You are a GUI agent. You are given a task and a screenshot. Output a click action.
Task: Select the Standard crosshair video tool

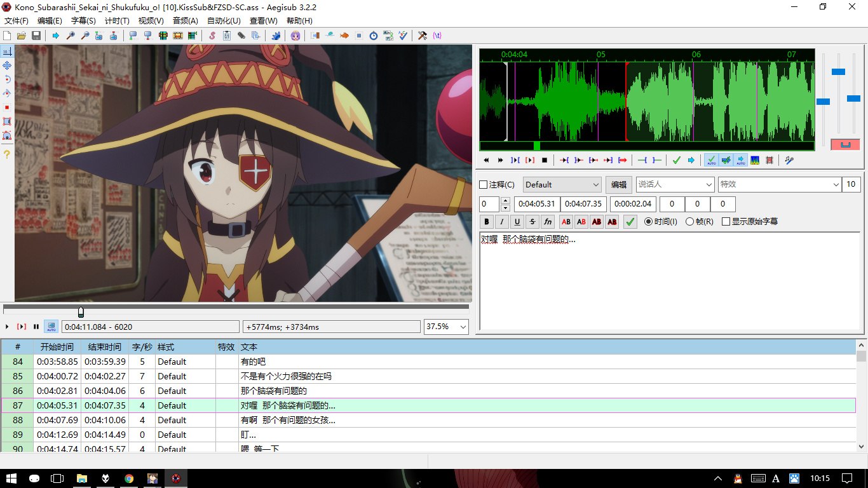click(x=7, y=51)
